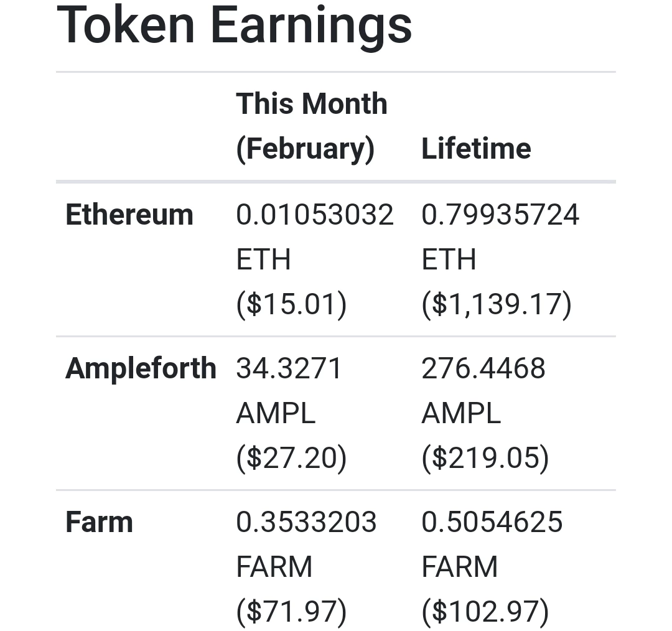Click the ($102.97) lifetime Farm amount
This screenshot has width=672, height=631.
click(485, 611)
